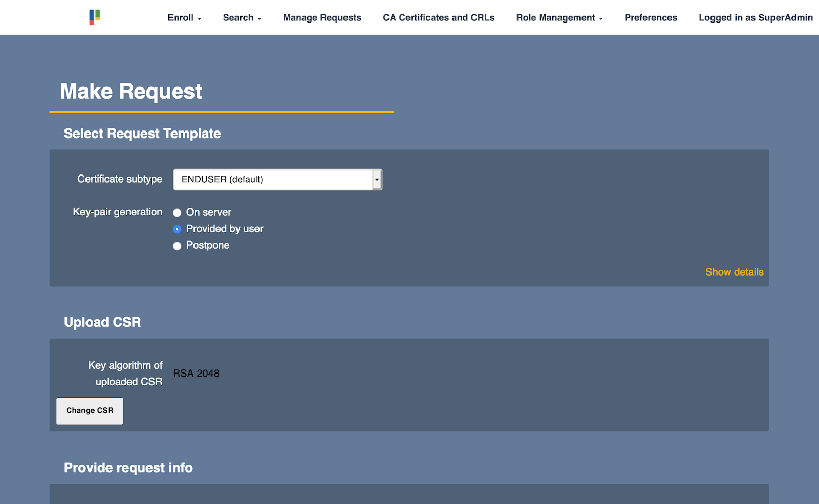The width and height of the screenshot is (819, 504).
Task: Select the Provided by user option
Action: point(177,229)
